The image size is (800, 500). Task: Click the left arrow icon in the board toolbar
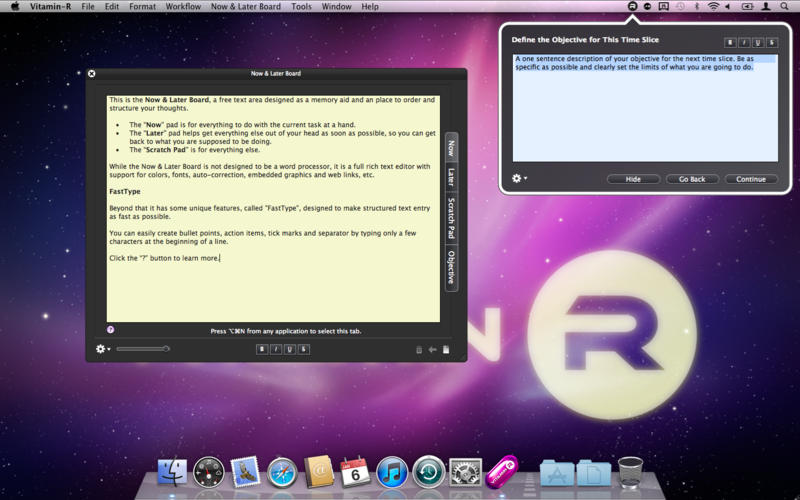(432, 349)
